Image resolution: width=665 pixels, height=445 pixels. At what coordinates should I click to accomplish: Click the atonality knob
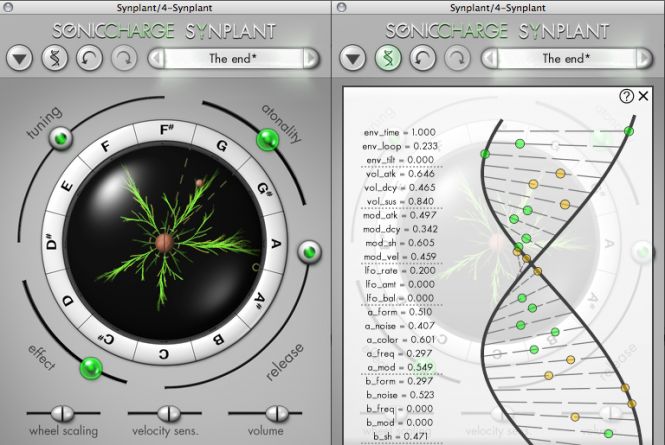point(268,140)
